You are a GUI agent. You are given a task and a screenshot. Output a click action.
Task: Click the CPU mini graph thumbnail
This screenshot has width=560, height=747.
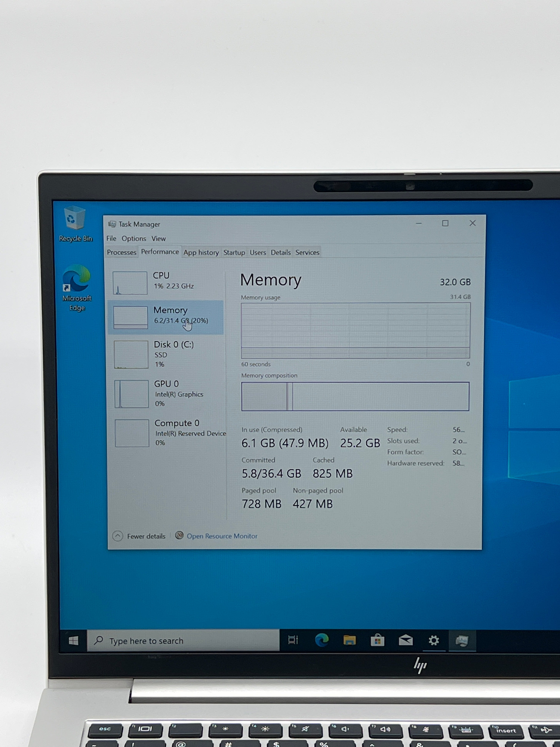pyautogui.click(x=130, y=283)
